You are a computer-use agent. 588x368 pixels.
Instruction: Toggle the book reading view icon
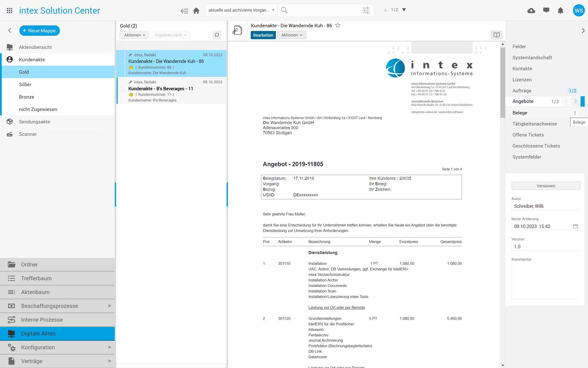496,35
